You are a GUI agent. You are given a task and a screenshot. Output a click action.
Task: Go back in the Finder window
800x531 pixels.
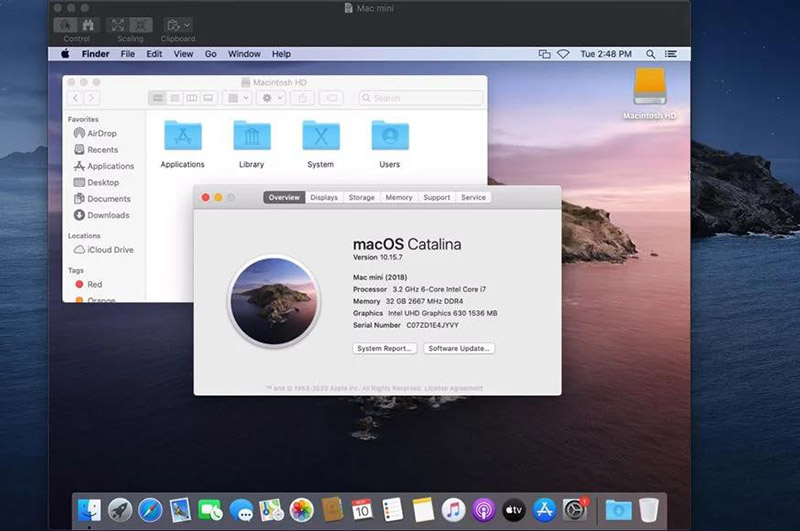(76, 98)
